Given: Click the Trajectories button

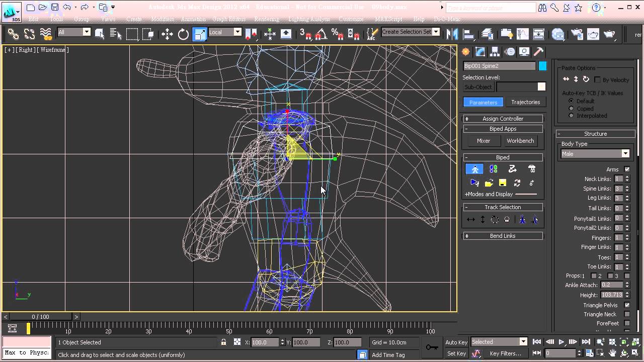Looking at the screenshot, I should [525, 102].
